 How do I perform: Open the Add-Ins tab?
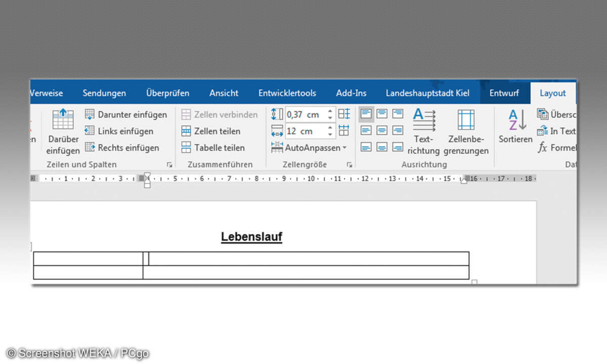point(351,93)
